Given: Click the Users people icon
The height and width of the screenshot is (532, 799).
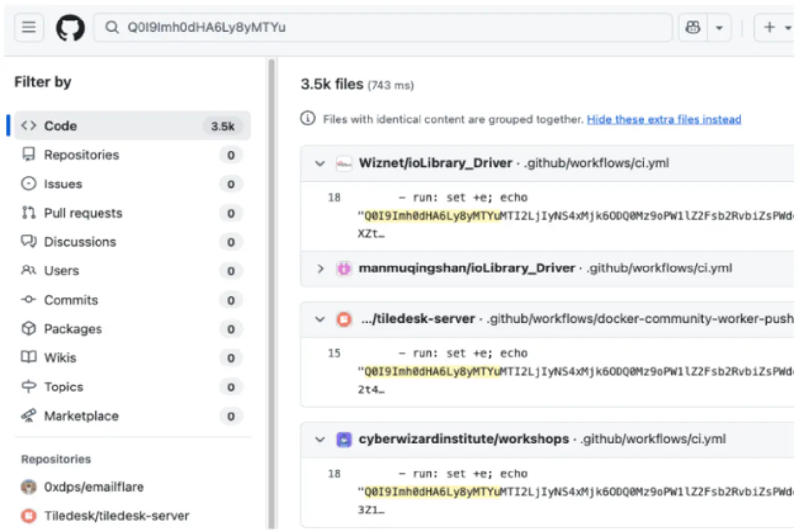Looking at the screenshot, I should (29, 271).
